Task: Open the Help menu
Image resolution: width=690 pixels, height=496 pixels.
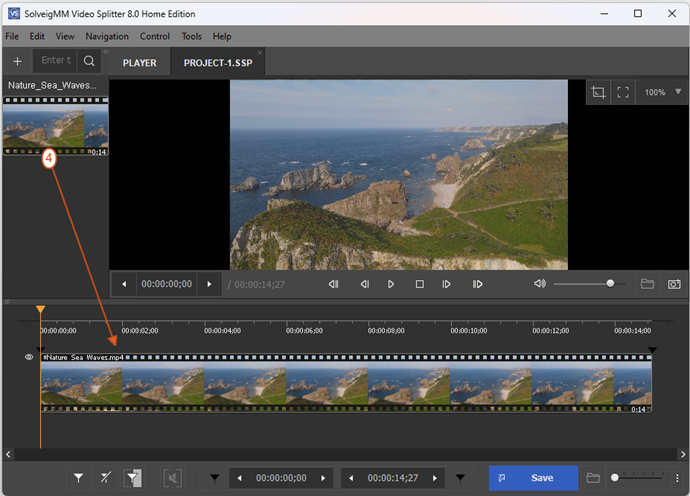Action: click(x=222, y=37)
